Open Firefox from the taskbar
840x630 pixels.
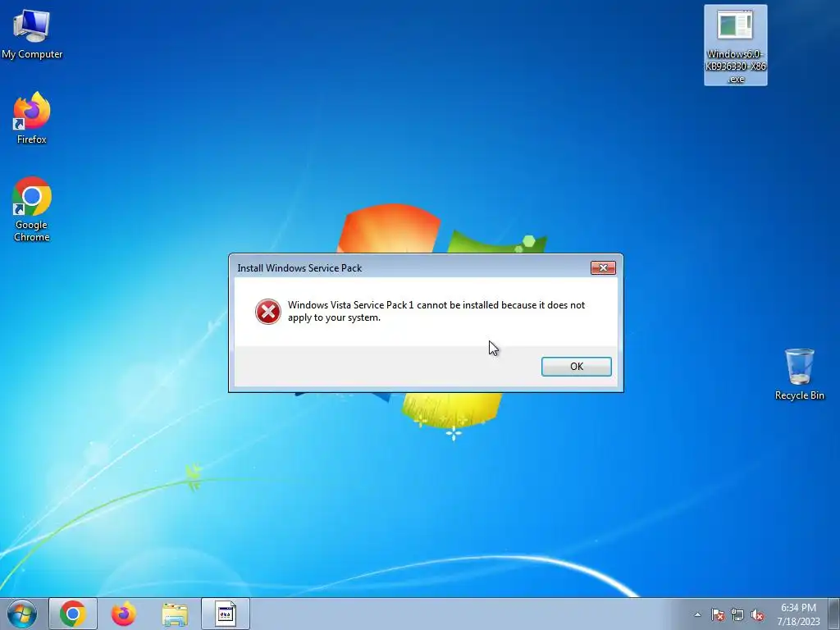123,614
